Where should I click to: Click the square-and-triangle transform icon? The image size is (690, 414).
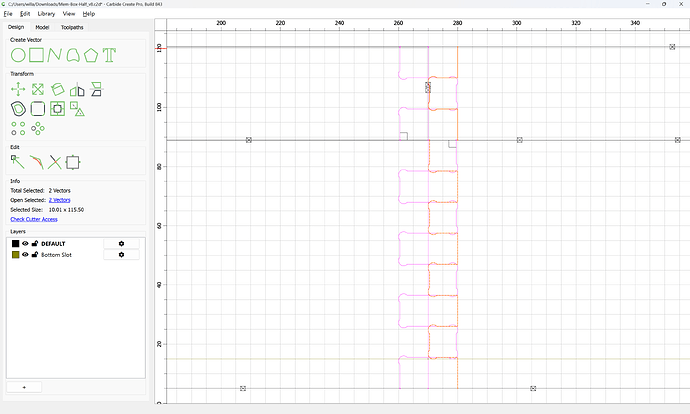pos(77,109)
